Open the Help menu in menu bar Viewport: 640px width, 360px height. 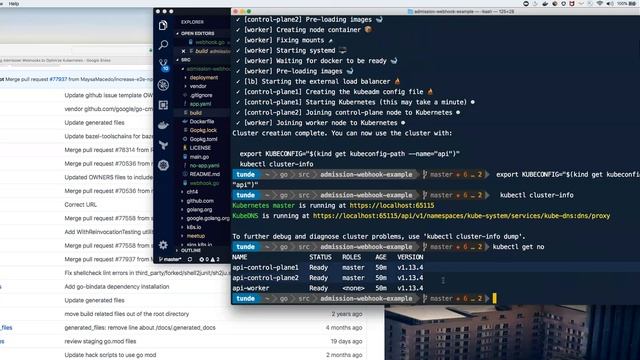[14, 3]
